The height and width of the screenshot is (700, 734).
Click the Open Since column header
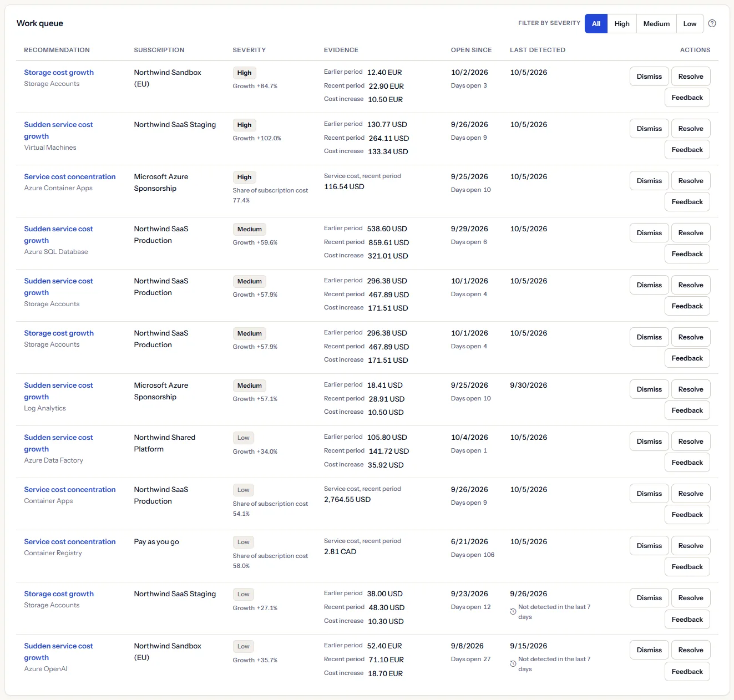[471, 50]
